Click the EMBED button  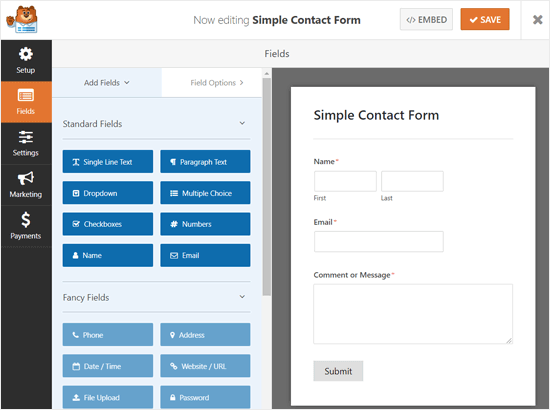pyautogui.click(x=426, y=20)
